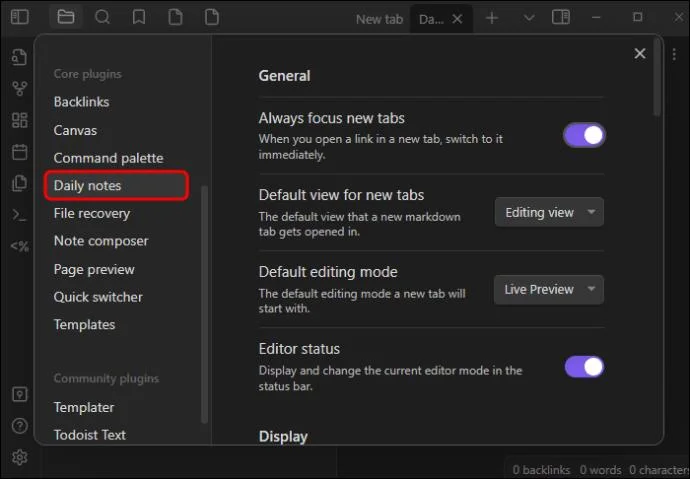
Task: Open the file explorer folder icon
Action: click(66, 17)
